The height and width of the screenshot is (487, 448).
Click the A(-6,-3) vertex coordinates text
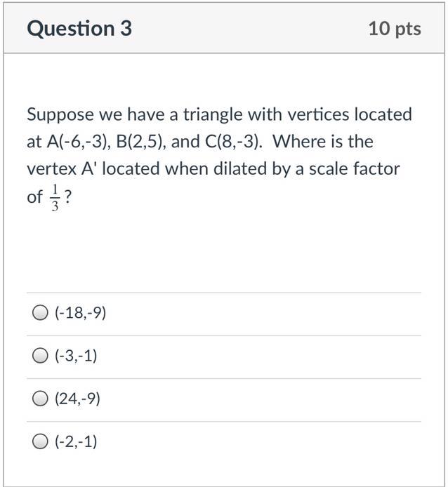pos(77,142)
